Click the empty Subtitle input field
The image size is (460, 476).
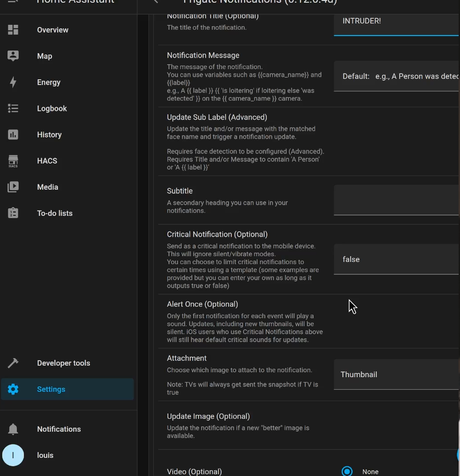pyautogui.click(x=397, y=200)
